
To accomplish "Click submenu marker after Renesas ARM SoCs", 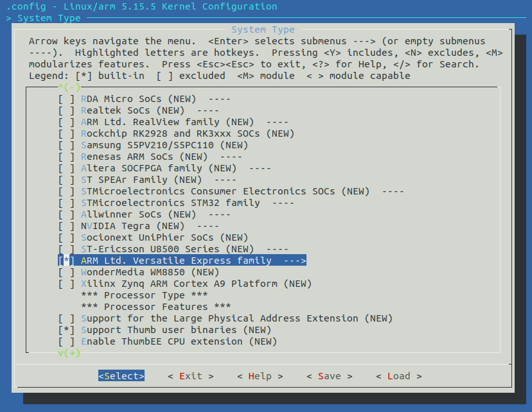I will [x=231, y=157].
